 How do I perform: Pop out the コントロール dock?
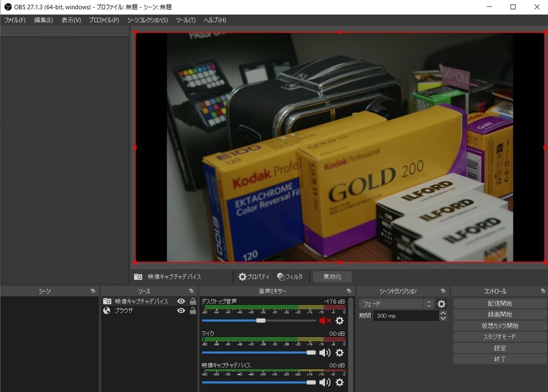coord(543,291)
